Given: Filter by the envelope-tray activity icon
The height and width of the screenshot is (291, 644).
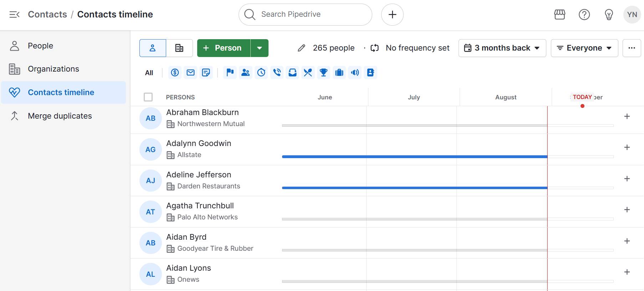Looking at the screenshot, I should [292, 73].
